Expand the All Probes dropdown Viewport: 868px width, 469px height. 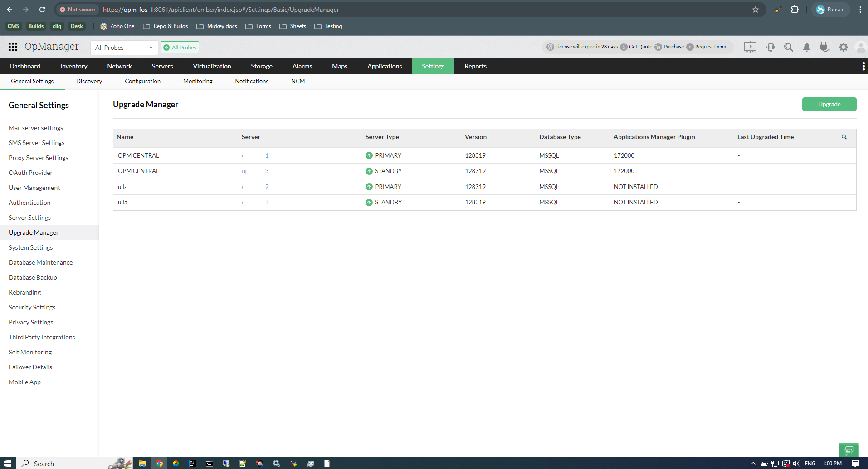tap(124, 48)
